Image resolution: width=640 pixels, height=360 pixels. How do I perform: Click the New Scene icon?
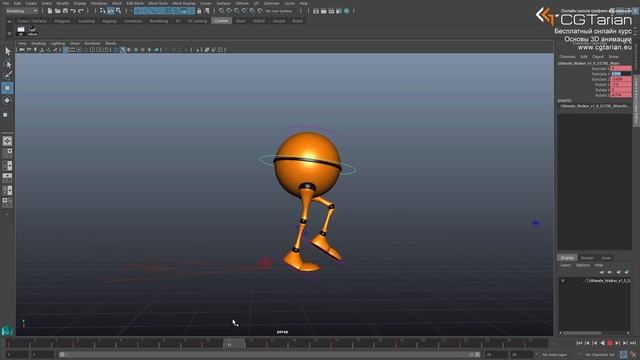point(49,11)
